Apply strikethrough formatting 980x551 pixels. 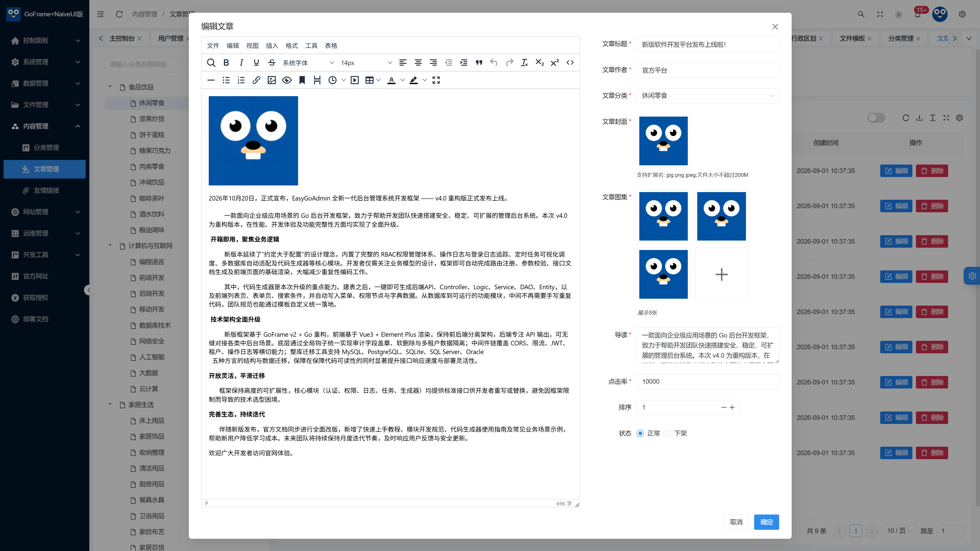(x=272, y=63)
